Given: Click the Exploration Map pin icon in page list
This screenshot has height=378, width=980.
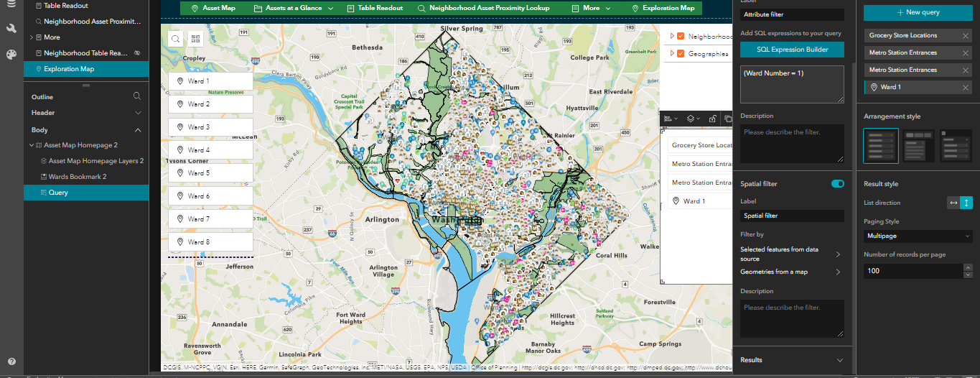Looking at the screenshot, I should (x=39, y=69).
